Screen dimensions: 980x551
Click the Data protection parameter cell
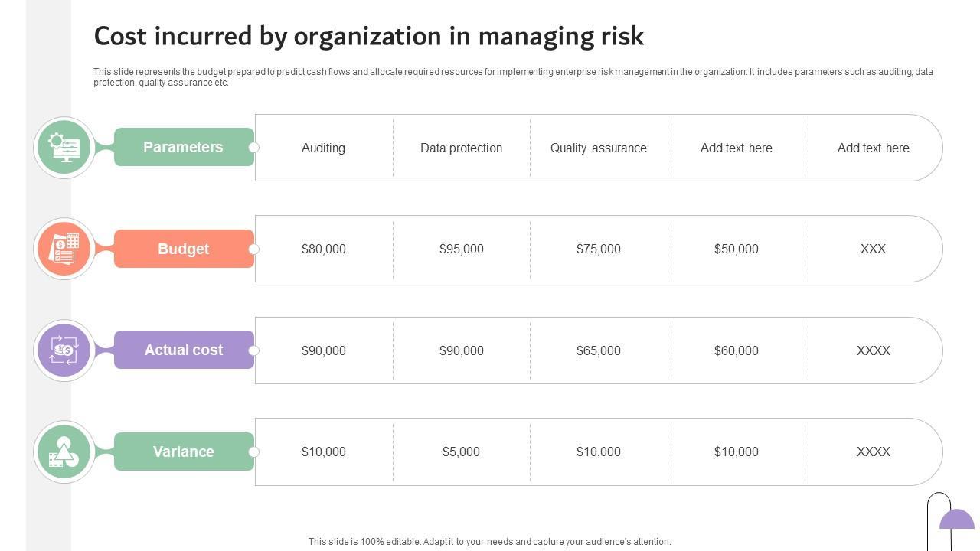pyautogui.click(x=461, y=148)
